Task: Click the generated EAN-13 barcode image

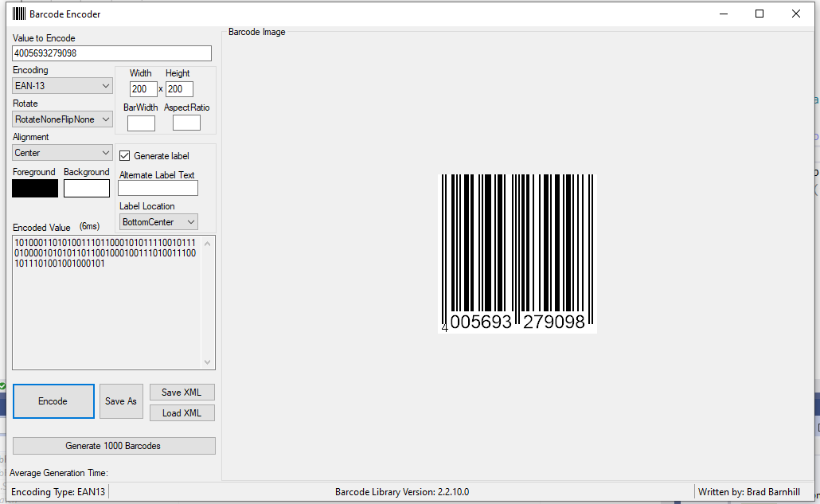Action: [517, 253]
